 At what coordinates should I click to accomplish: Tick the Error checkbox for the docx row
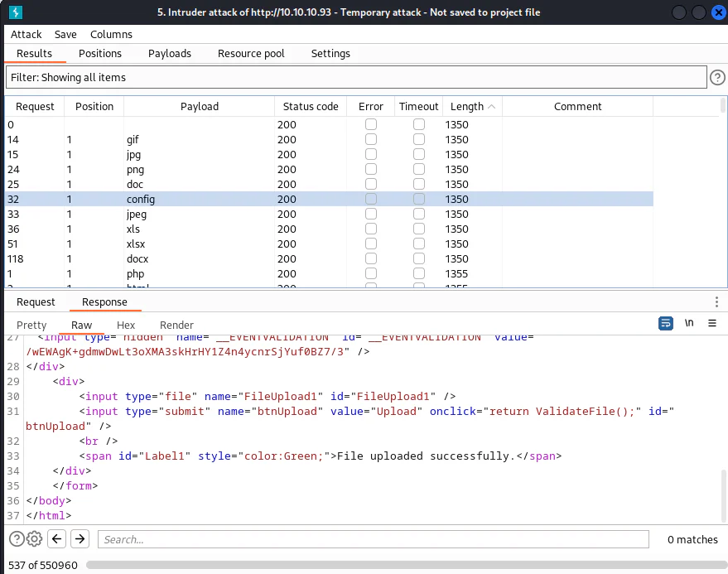pyautogui.click(x=371, y=258)
